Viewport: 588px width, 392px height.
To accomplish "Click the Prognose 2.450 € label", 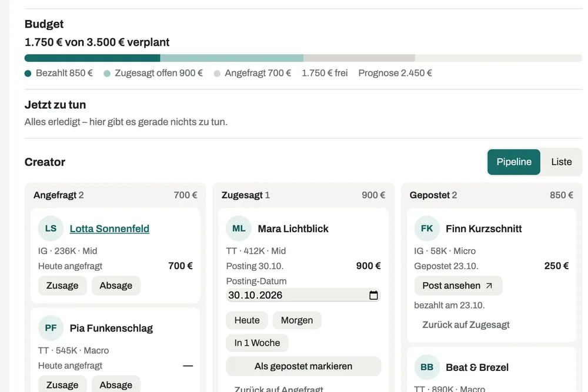I will click(x=395, y=73).
